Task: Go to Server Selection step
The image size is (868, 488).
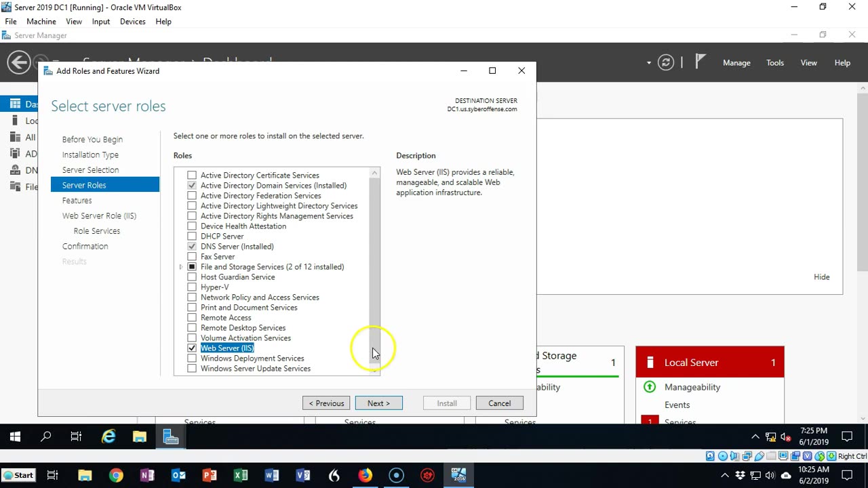Action: (90, 170)
